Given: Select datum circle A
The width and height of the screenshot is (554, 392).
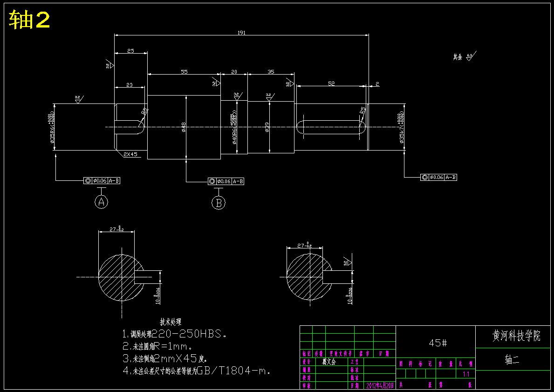Looking at the screenshot, I should (102, 202).
